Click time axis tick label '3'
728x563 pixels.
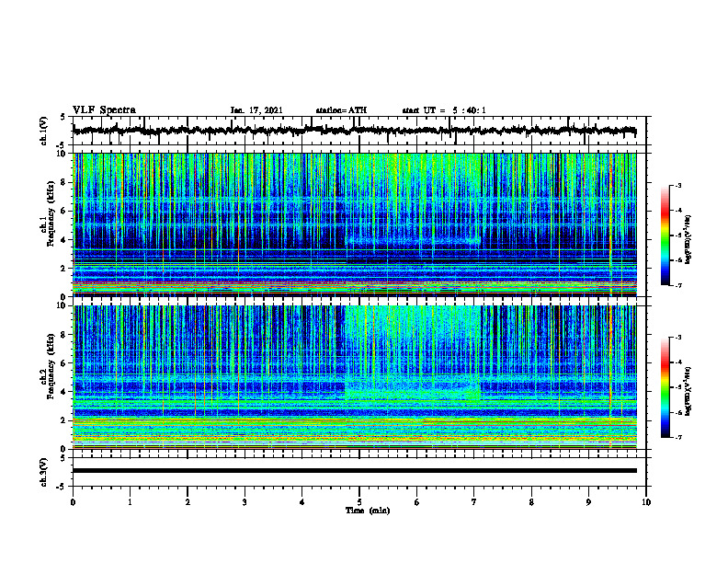tap(245, 502)
